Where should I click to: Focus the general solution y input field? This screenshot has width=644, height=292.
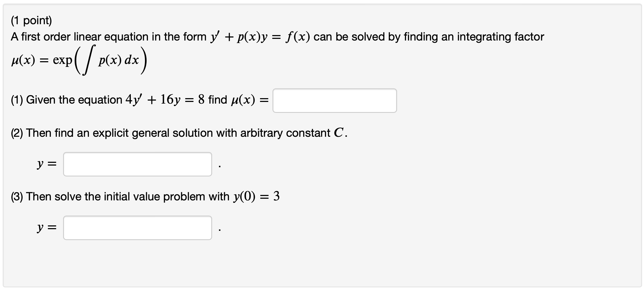point(138,164)
